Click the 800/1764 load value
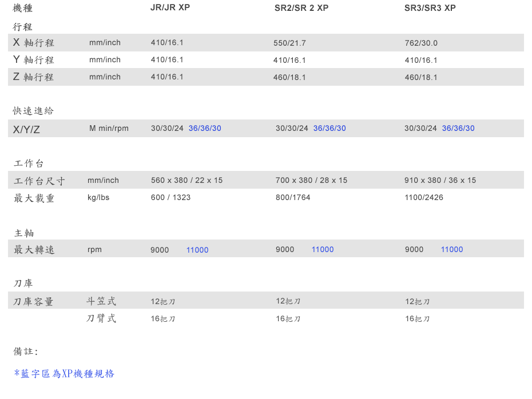The width and height of the screenshot is (532, 399). (x=293, y=197)
